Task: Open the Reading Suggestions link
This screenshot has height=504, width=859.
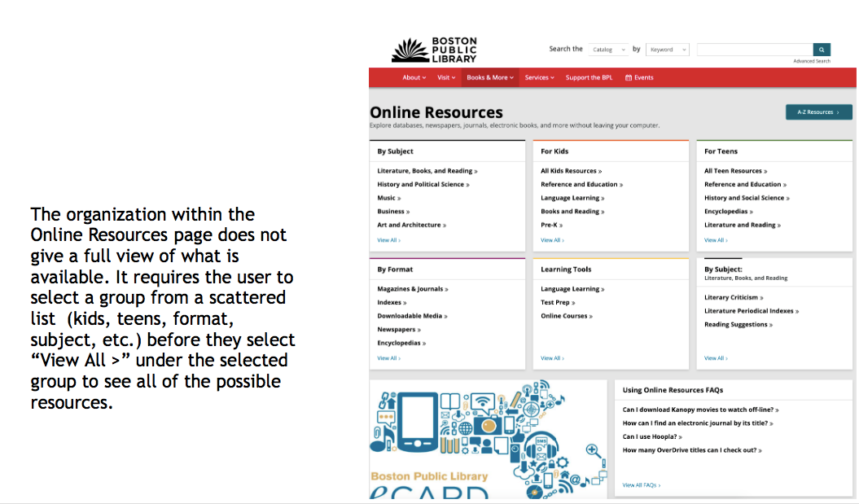Action: (x=738, y=325)
